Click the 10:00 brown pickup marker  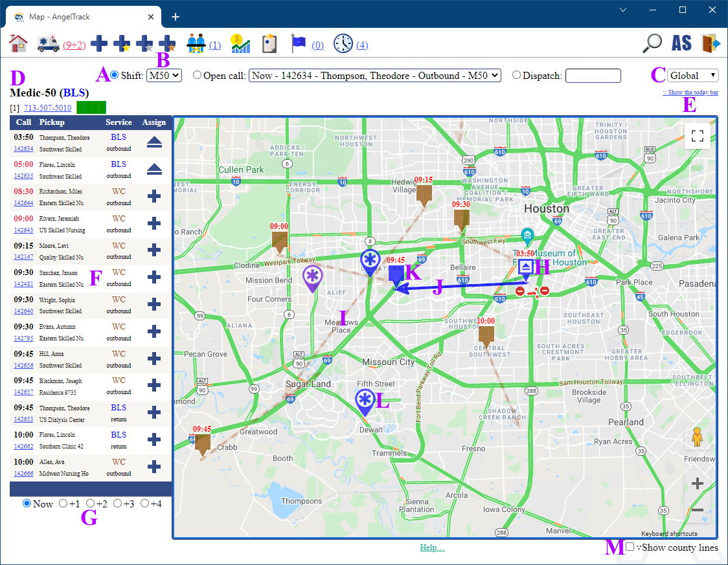[x=486, y=337]
